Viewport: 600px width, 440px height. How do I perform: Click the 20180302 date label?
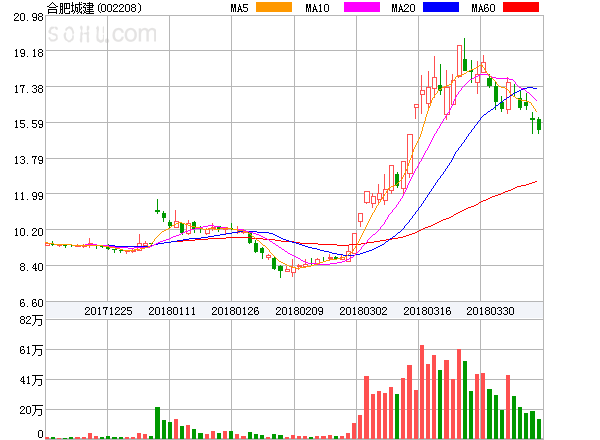[x=363, y=311]
